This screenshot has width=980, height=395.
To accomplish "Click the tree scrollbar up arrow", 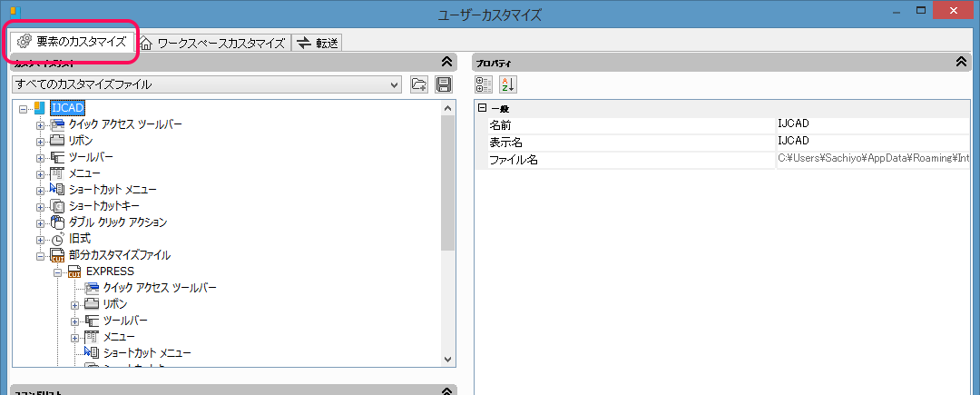I will 447,108.
